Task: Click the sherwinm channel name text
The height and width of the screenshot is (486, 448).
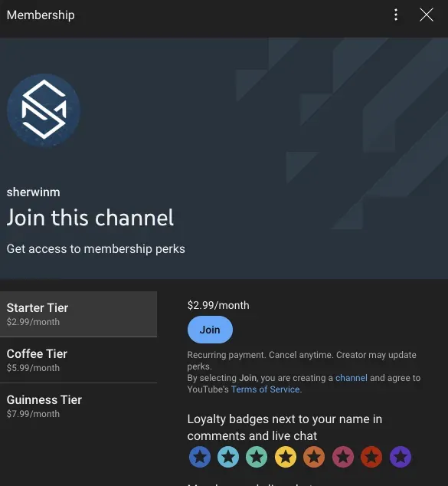Action: 34,192
